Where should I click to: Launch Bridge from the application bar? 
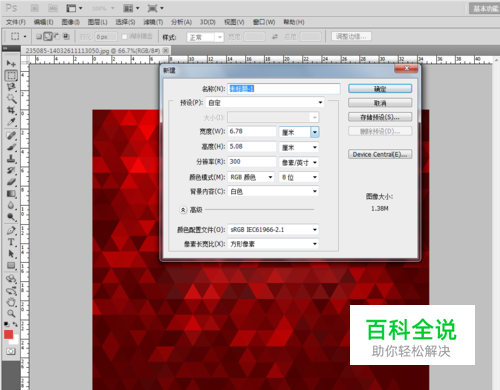click(x=35, y=8)
